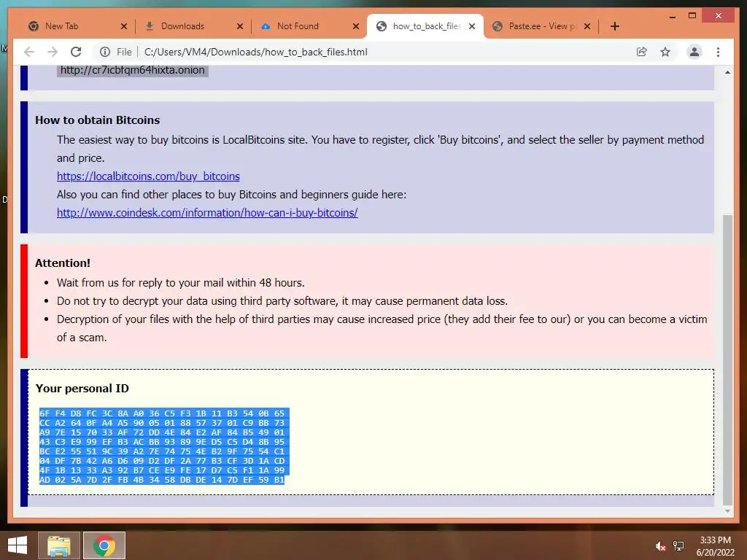Open the coindesk how-can-i-buy-bitcoins link

click(x=207, y=213)
